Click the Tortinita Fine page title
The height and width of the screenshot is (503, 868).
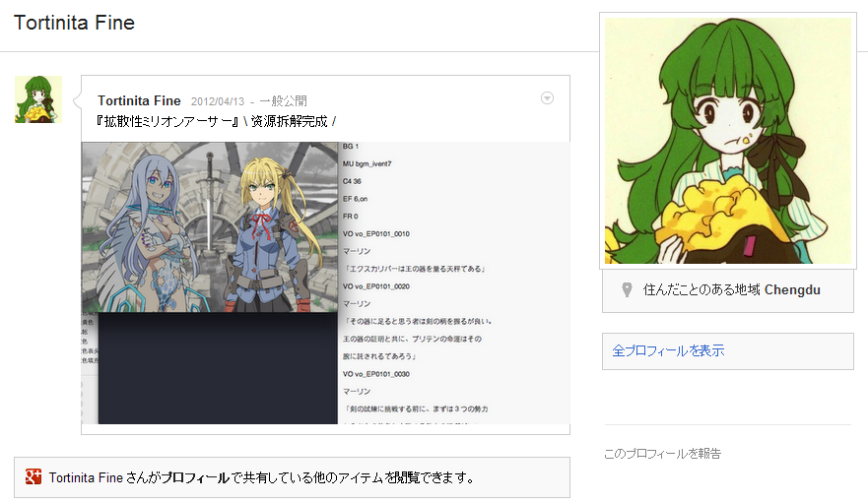pyautogui.click(x=74, y=23)
